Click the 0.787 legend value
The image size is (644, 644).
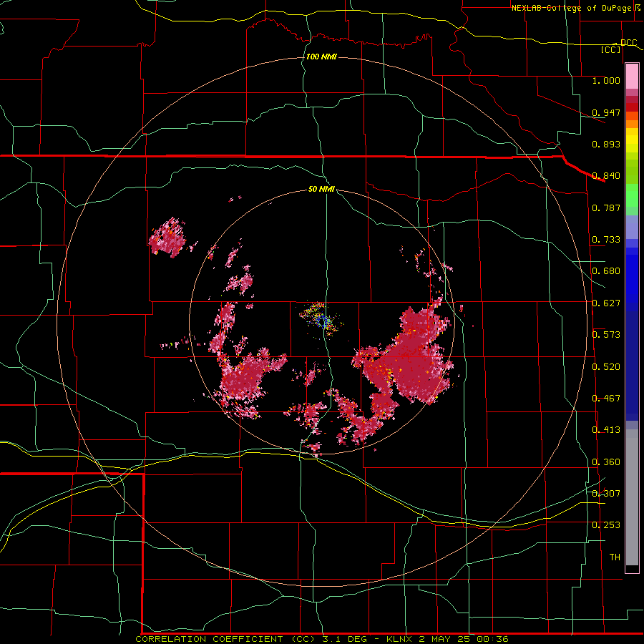click(x=606, y=208)
